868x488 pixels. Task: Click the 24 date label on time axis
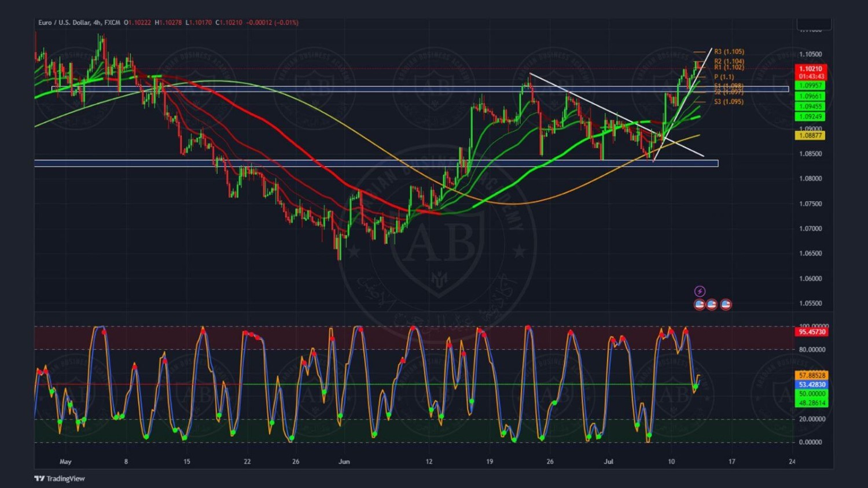[792, 461]
